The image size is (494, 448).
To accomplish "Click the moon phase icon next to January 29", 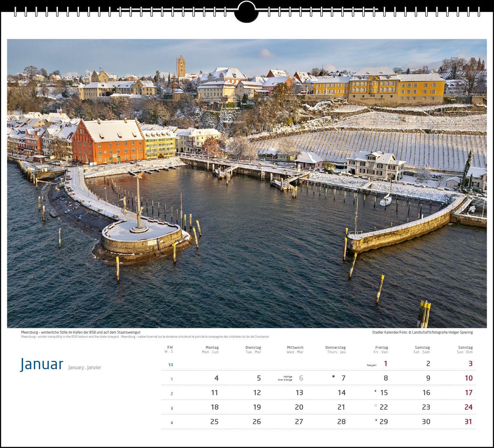I will [x=375, y=420].
